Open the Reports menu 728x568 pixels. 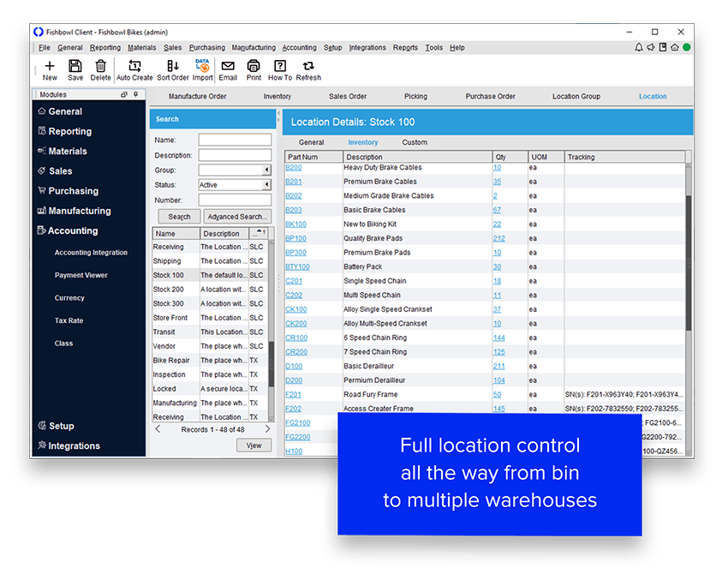point(405,47)
